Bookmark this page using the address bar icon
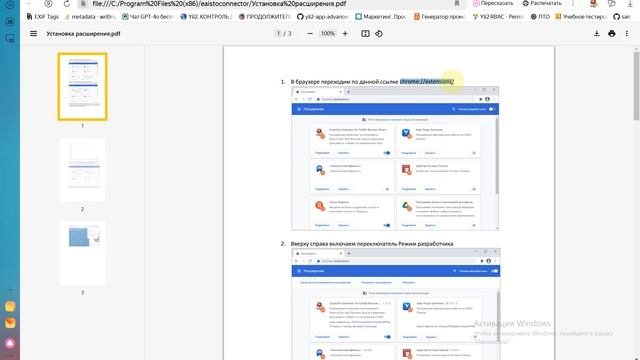The image size is (640, 360). tap(457, 4)
